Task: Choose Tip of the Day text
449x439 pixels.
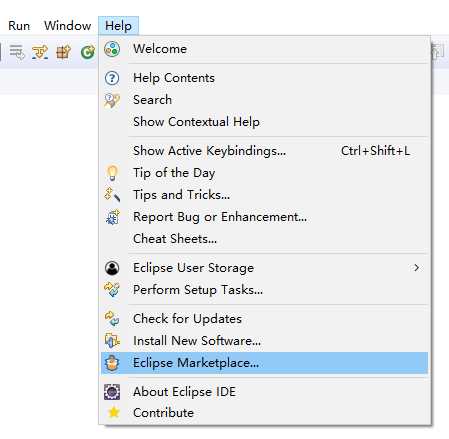Action: point(174,173)
